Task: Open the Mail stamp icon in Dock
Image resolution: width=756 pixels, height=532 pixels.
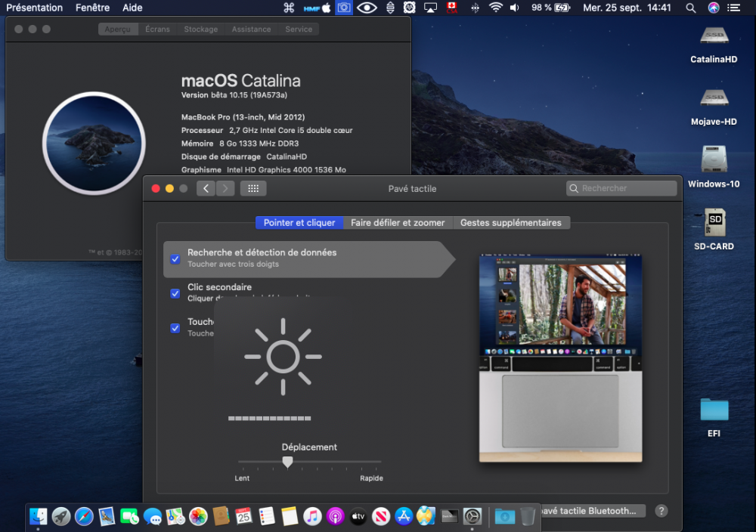Action: tap(107, 517)
